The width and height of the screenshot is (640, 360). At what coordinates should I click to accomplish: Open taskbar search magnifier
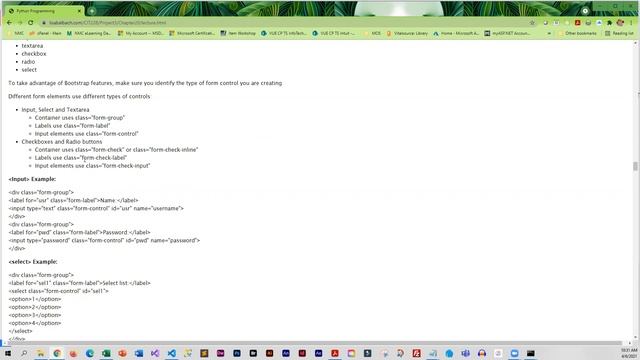coord(24,353)
